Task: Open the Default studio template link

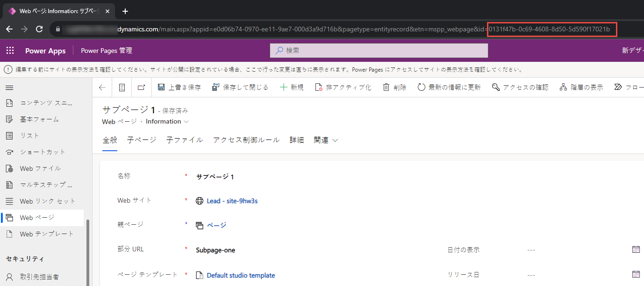Action: pyautogui.click(x=241, y=275)
